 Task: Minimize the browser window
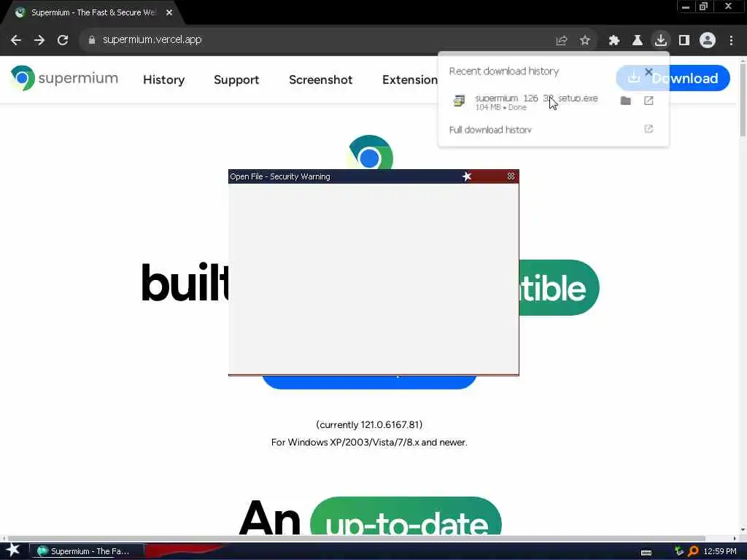686,7
